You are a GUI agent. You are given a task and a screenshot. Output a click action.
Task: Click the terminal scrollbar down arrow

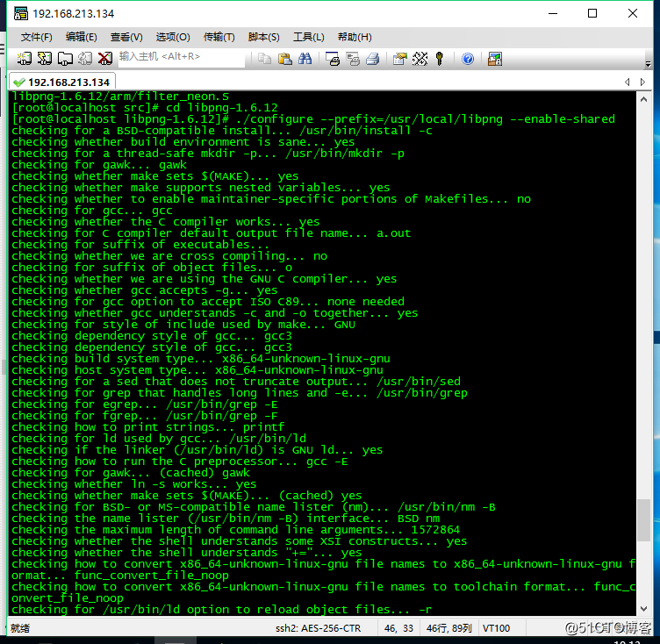643,609
